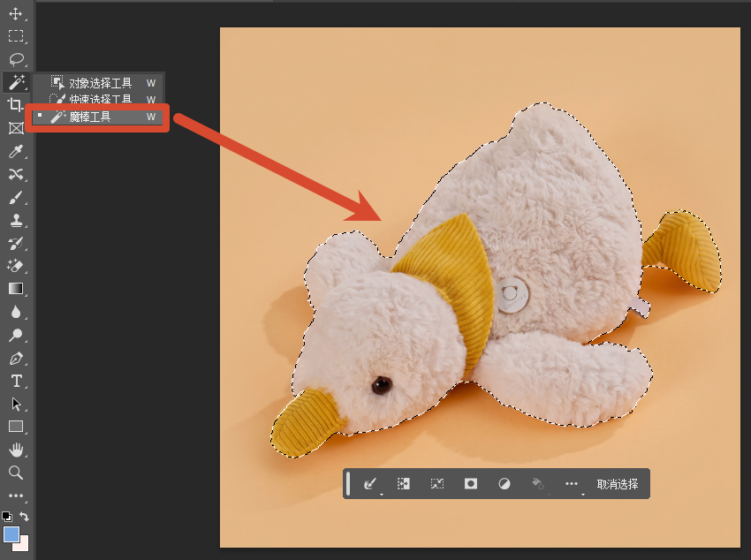Click 取消选择 in the contextual bar
Screen dimensions: 751x560
618,484
